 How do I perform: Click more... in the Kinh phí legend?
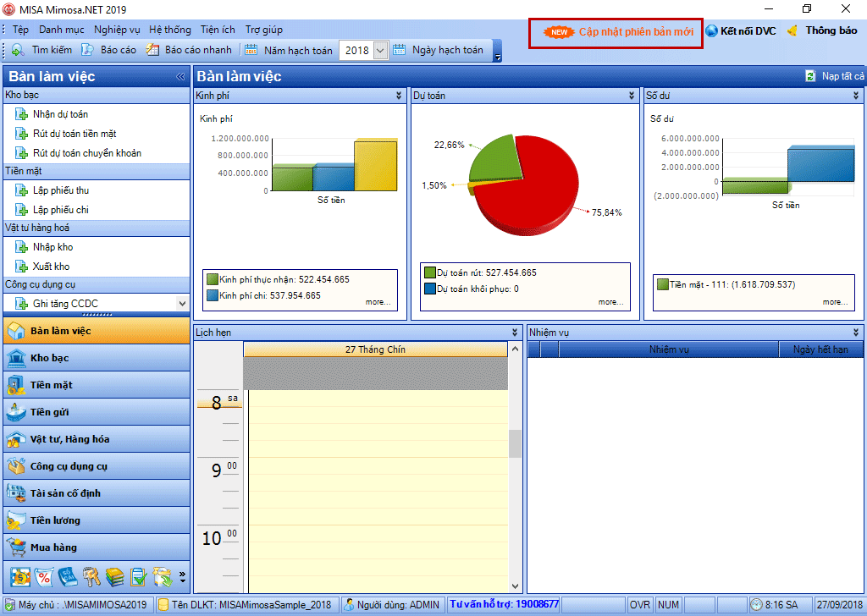378,302
